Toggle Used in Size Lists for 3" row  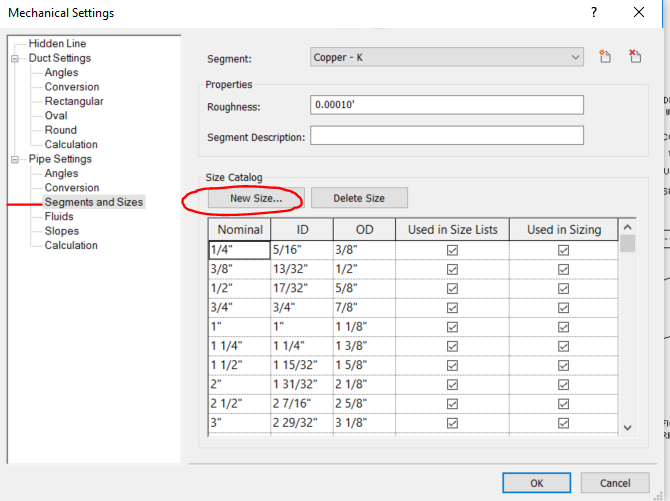point(452,423)
